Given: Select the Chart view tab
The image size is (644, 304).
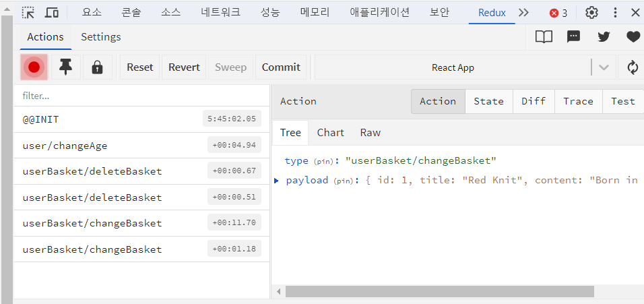Looking at the screenshot, I should tap(330, 133).
